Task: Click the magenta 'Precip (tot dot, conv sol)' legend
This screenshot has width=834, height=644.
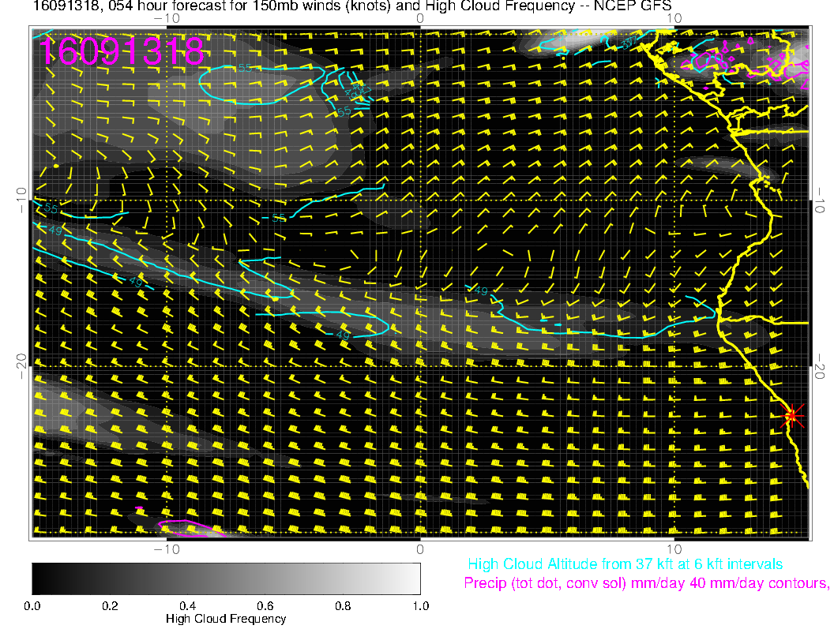Action: [646, 583]
